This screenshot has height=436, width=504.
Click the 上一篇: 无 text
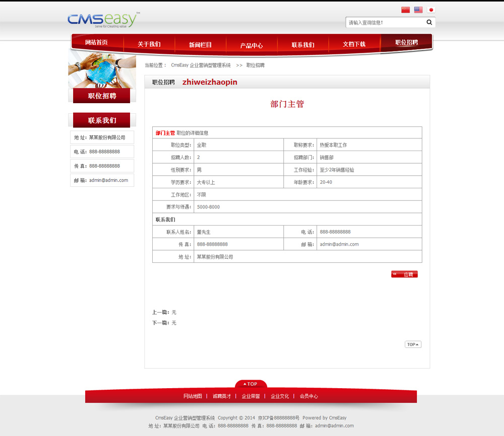point(164,312)
